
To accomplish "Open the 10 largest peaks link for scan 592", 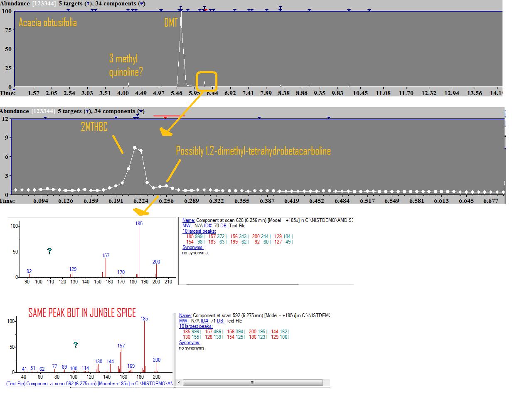I will [x=196, y=326].
